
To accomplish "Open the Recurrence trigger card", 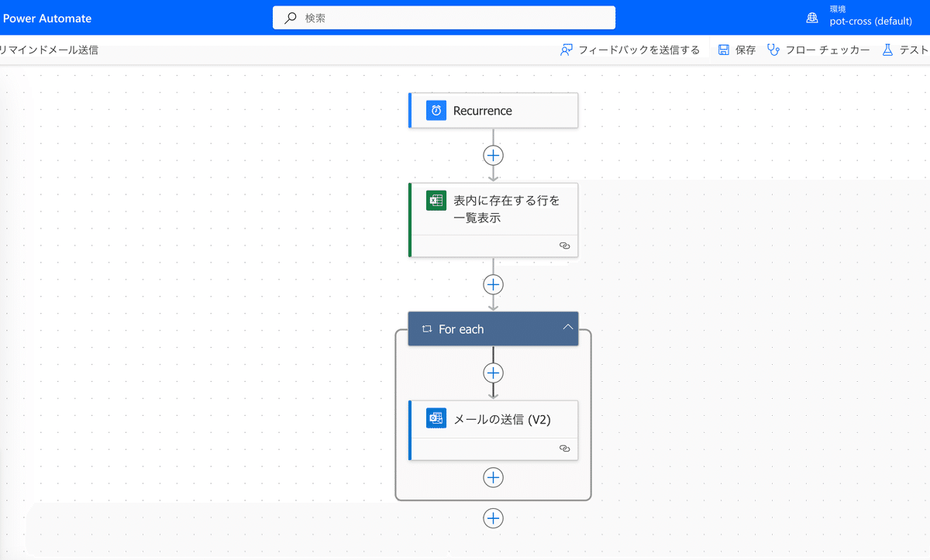I will click(x=494, y=111).
